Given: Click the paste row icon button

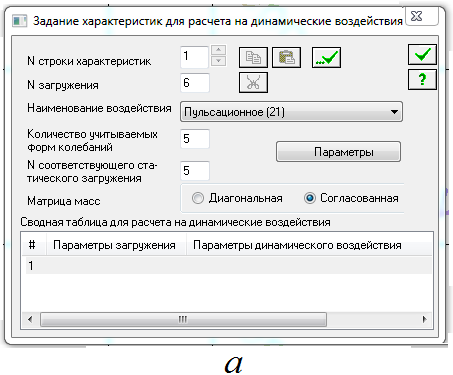Looking at the screenshot, I should pyautogui.click(x=286, y=58).
